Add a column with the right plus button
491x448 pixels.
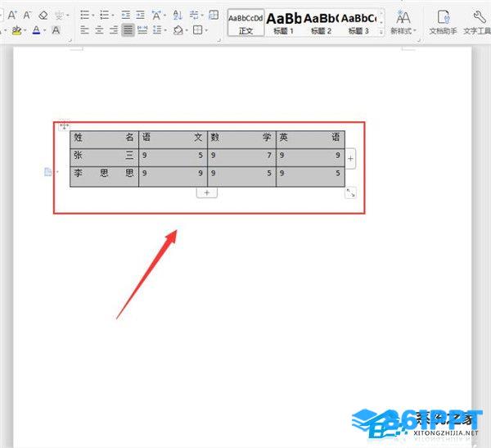(x=350, y=159)
